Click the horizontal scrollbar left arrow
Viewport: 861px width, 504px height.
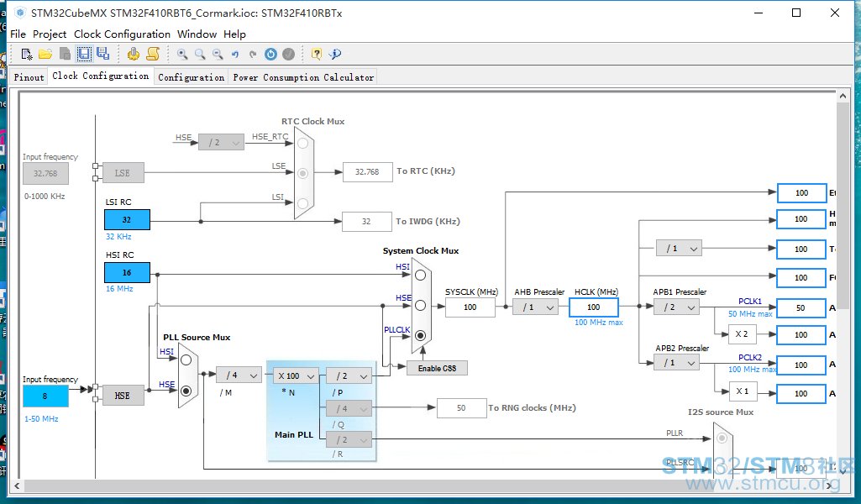(17, 486)
